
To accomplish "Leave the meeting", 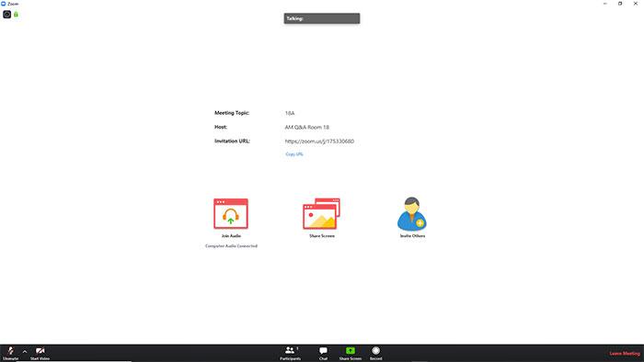I will (625, 354).
